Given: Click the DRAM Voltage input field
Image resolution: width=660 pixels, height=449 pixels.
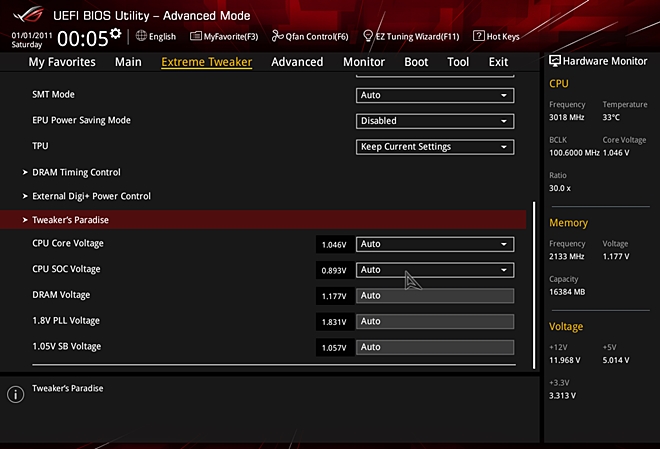Looking at the screenshot, I should [435, 295].
